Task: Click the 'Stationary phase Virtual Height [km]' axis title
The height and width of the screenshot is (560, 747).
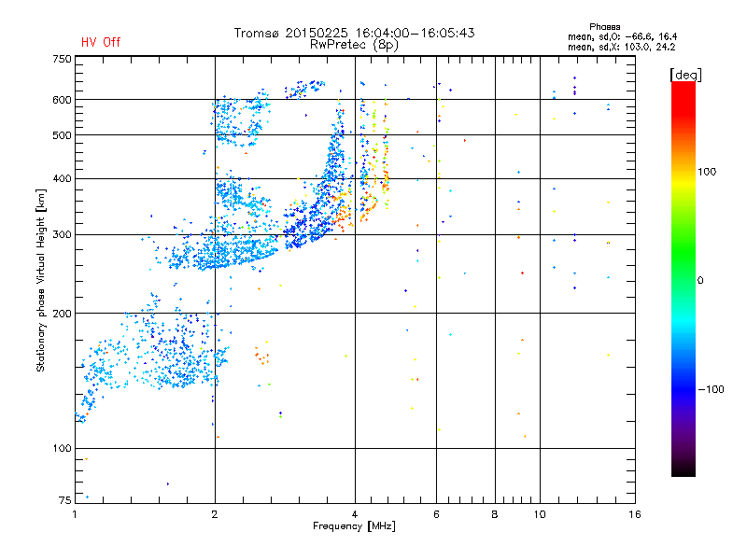Action: point(40,280)
